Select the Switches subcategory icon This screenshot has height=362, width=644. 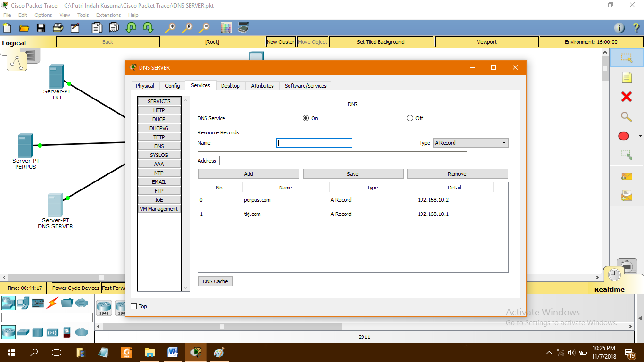23,332
